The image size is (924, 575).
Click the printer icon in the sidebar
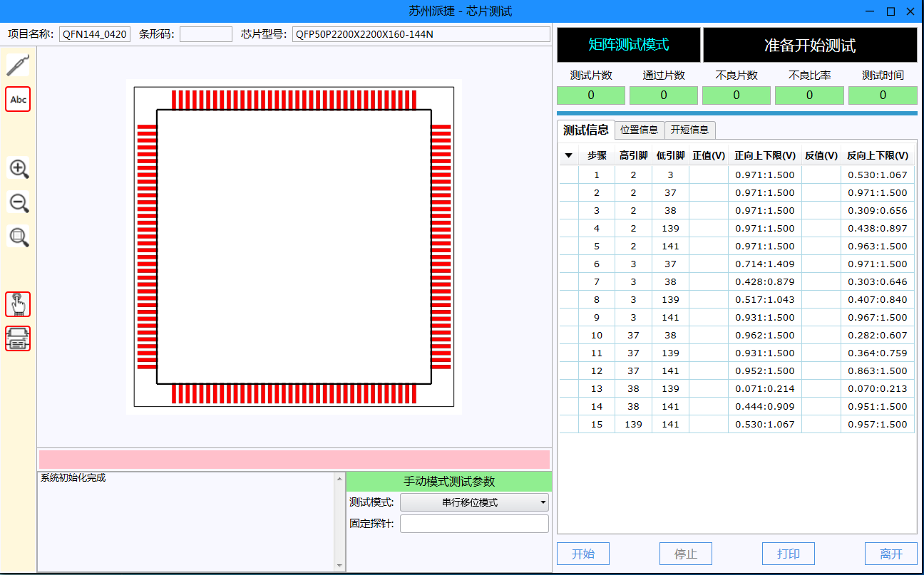coord(18,338)
